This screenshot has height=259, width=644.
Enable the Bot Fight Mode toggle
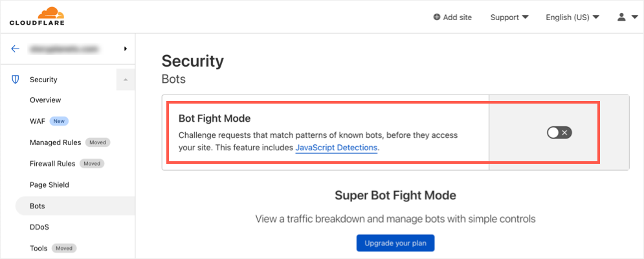(559, 133)
